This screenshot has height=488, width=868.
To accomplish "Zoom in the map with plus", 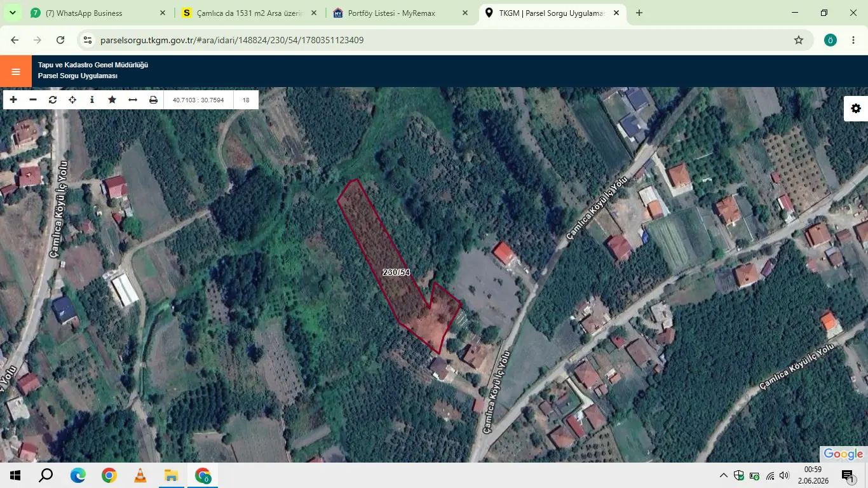I will [13, 100].
